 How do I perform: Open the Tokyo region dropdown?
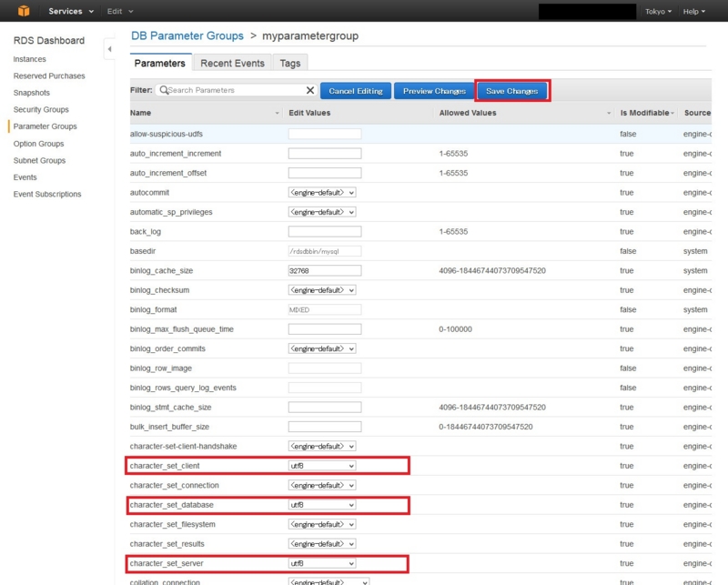coord(658,12)
